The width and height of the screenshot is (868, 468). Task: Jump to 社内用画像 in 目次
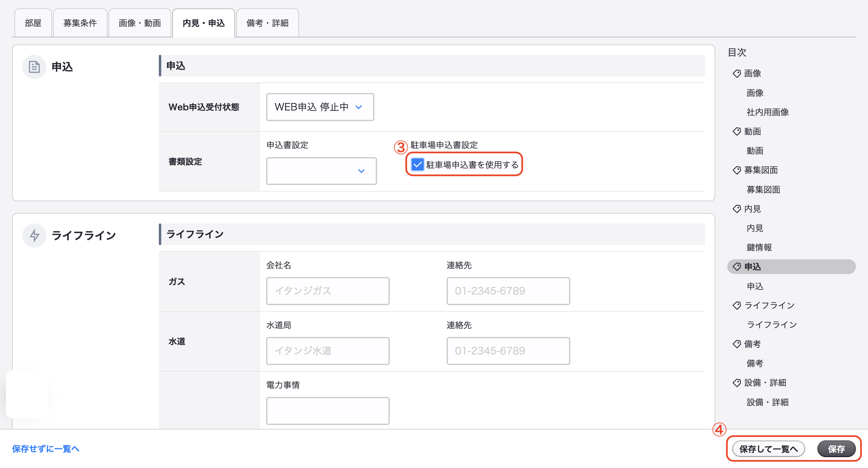pyautogui.click(x=768, y=112)
